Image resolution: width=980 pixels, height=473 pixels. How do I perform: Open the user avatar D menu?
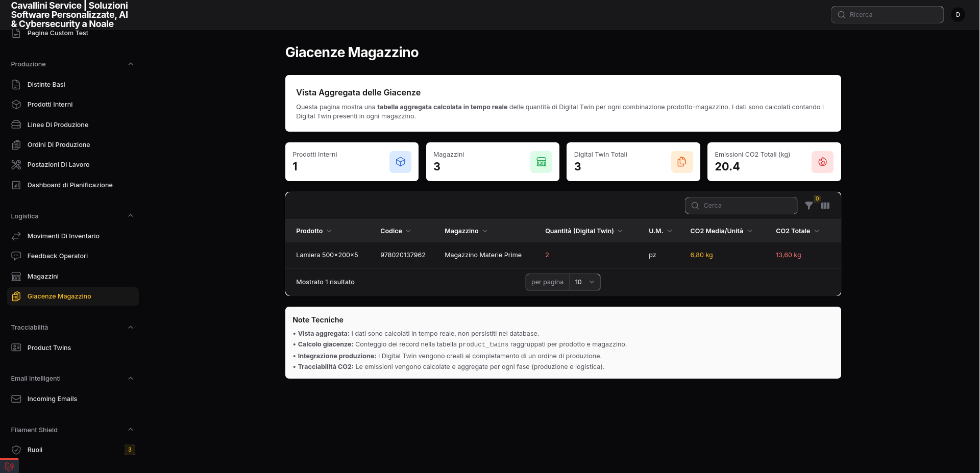coord(958,15)
